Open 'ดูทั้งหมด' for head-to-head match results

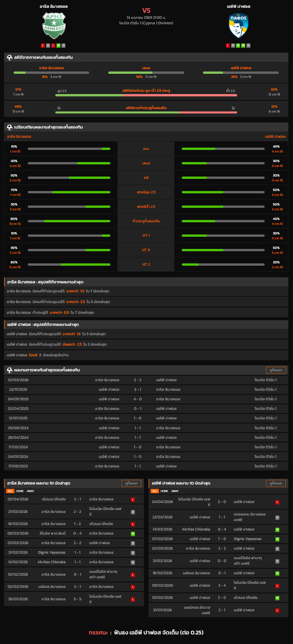coord(276,370)
